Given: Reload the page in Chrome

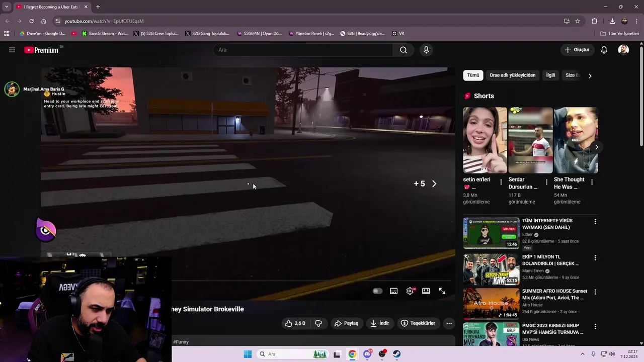Looking at the screenshot, I should (31, 21).
